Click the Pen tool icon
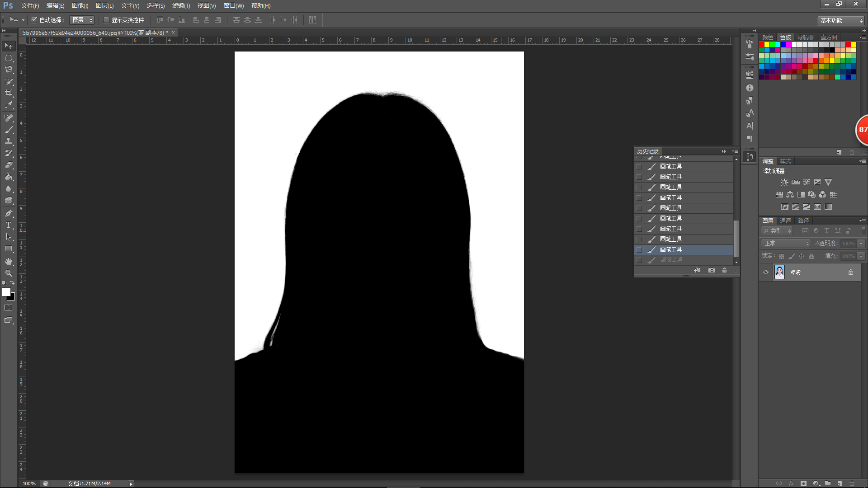Screen dimensions: 868x488 [x=9, y=213]
